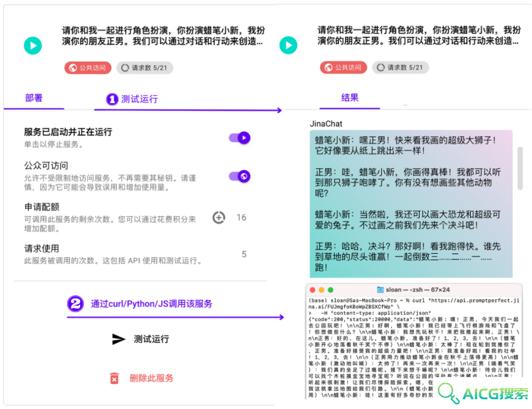The height and width of the screenshot is (409, 532).
Task: Click right panel 公共访问 red badge
Action: tap(343, 67)
